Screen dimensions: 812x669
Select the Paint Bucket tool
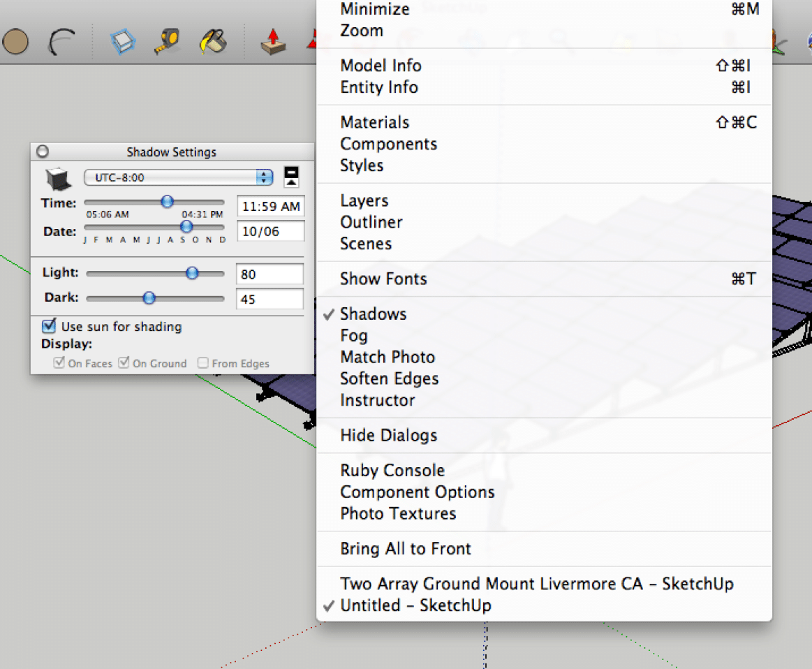[213, 41]
